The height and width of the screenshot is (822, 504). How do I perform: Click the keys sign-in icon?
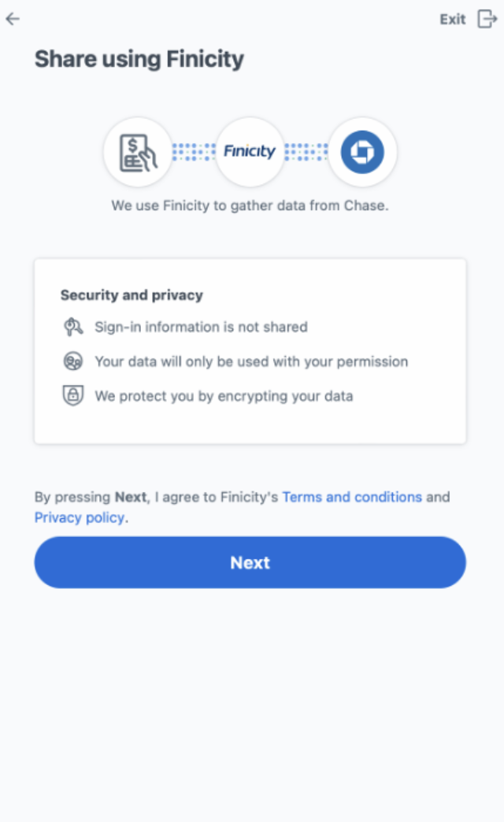pyautogui.click(x=73, y=327)
